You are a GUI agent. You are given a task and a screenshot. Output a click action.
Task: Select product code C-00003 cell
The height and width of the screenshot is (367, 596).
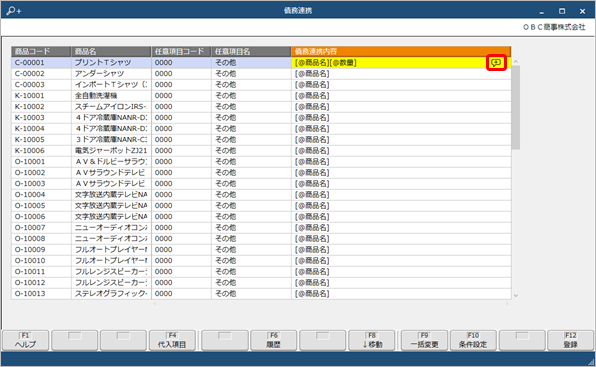pos(41,85)
